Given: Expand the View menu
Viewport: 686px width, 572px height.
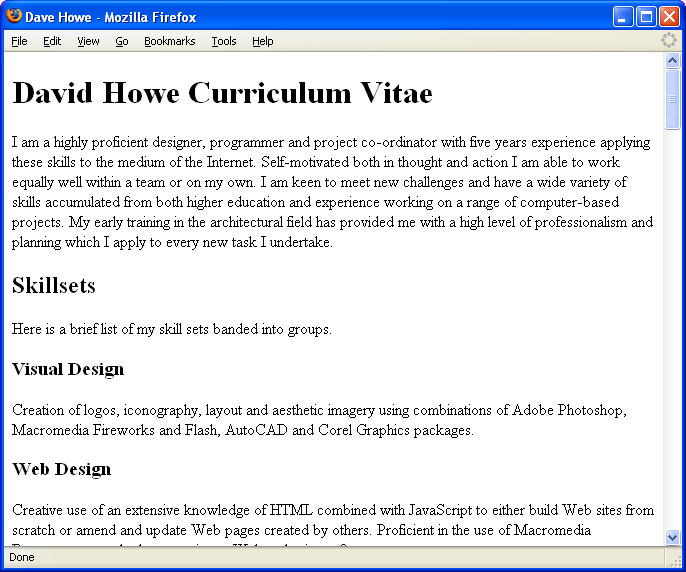Looking at the screenshot, I should pos(88,41).
